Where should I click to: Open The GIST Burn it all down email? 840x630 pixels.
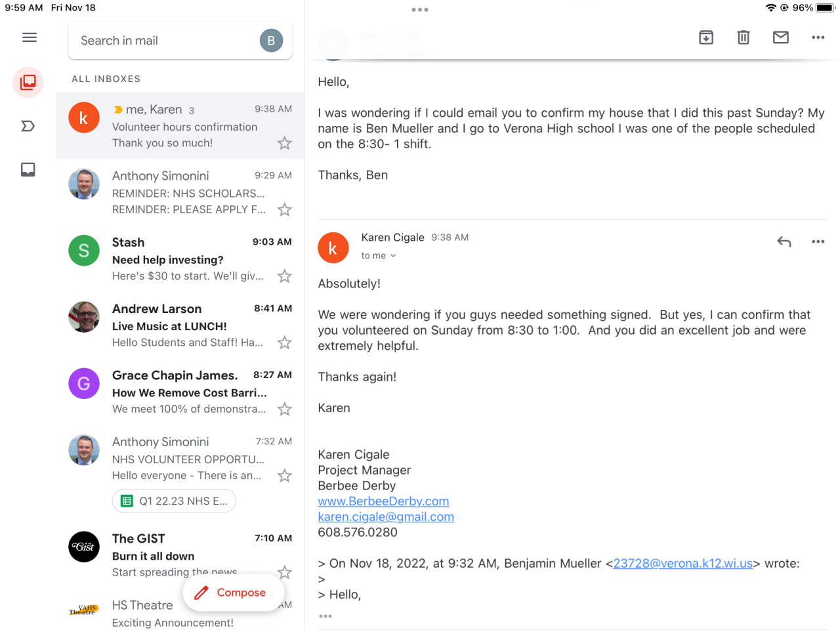pos(180,555)
